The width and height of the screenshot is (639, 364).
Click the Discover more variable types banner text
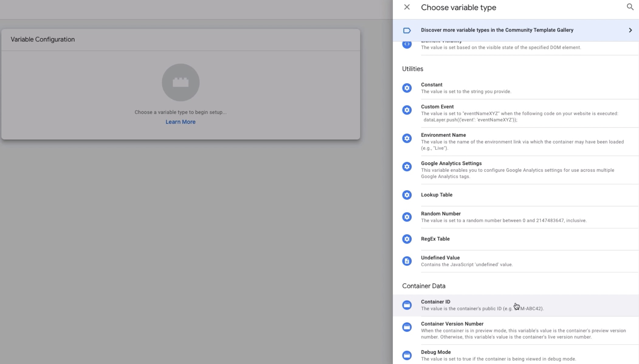pos(497,30)
